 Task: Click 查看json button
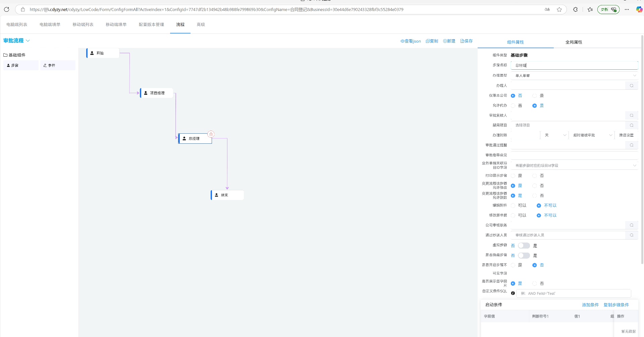pos(411,41)
